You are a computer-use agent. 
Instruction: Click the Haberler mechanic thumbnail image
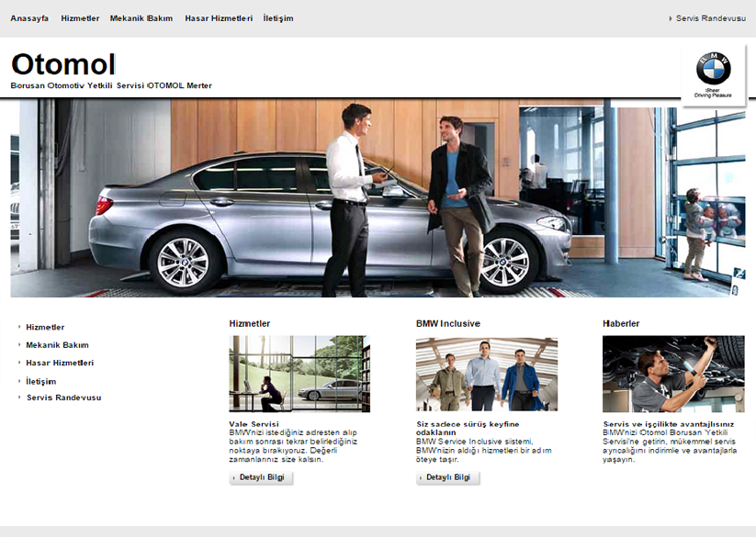(673, 374)
